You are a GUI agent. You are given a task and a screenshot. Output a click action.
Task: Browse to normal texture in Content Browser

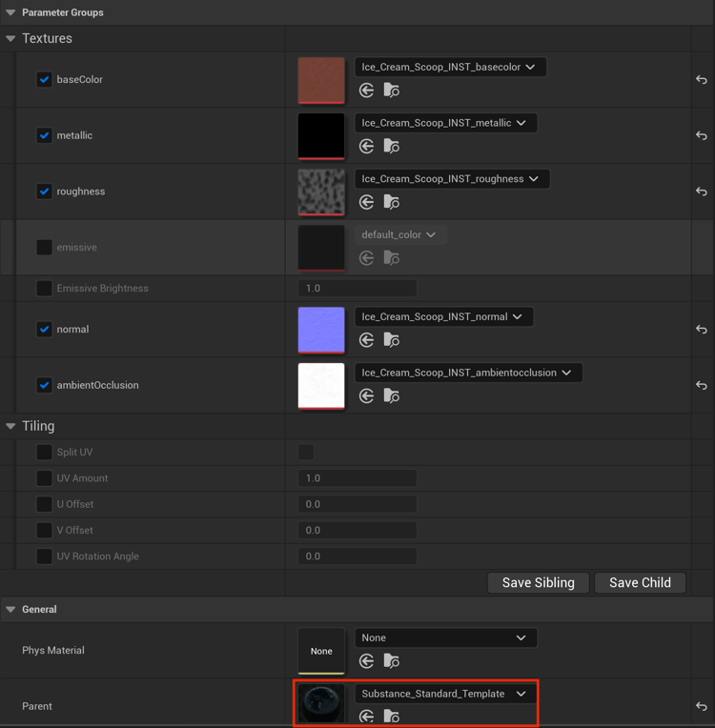pos(391,340)
